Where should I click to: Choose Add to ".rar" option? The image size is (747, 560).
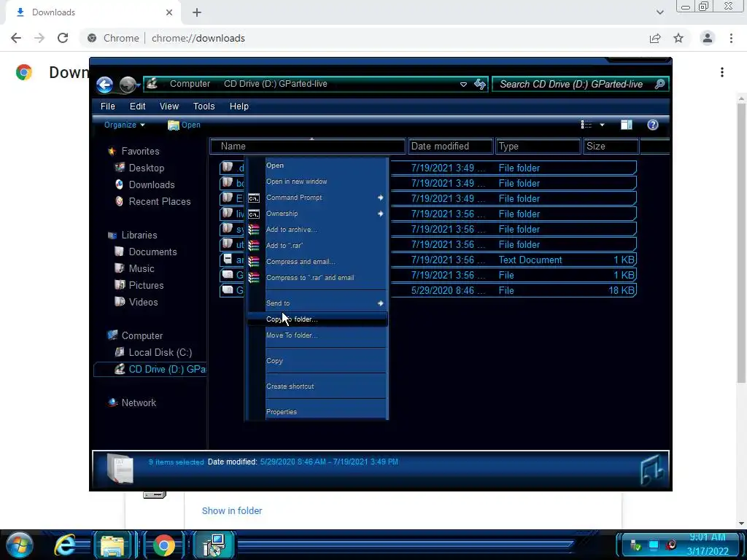click(x=317, y=246)
